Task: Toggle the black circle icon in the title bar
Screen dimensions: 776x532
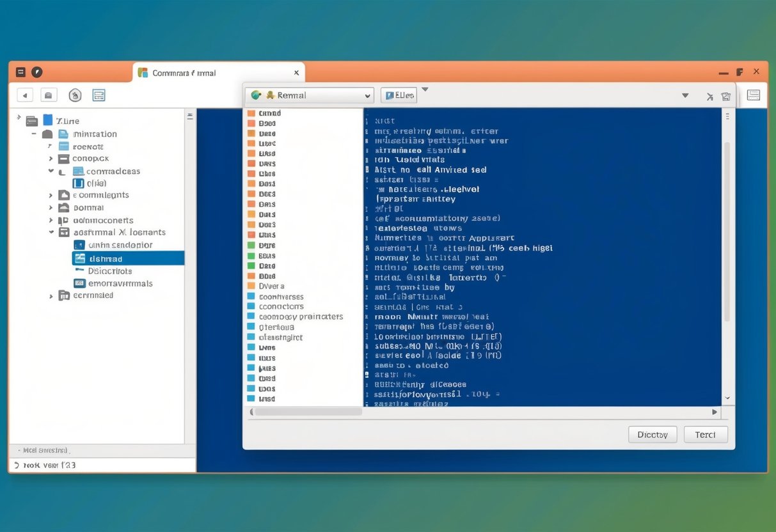Action: coord(36,72)
